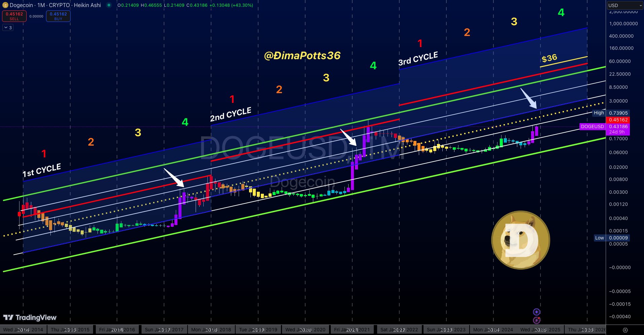Select the 1M timeframe label
Screen dimensions: 644x335
(x=40, y=5)
